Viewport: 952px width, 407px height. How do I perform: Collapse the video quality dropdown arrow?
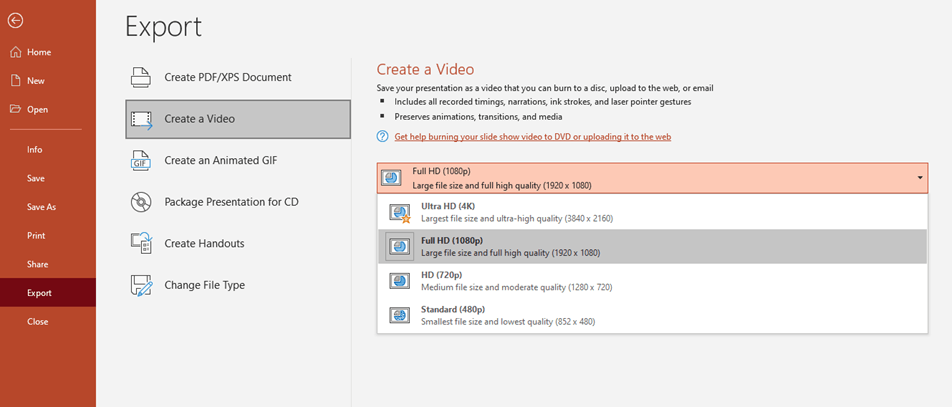coord(919,178)
